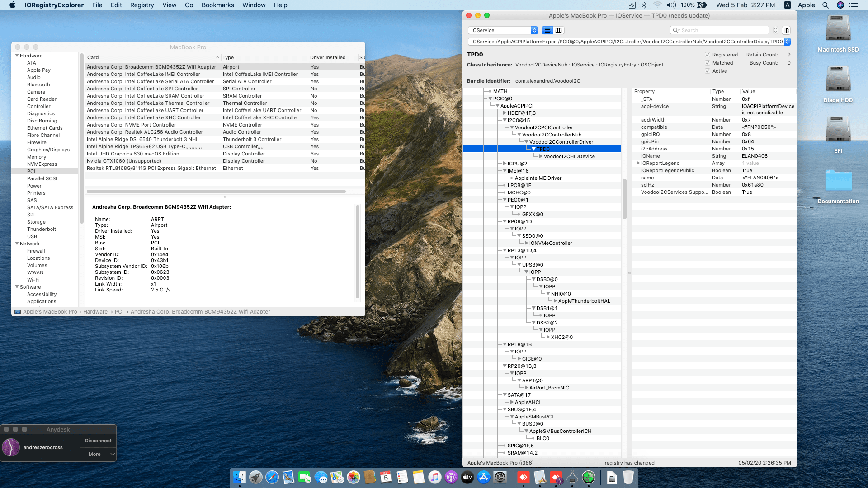Open the Bookmarks menu

[217, 5]
